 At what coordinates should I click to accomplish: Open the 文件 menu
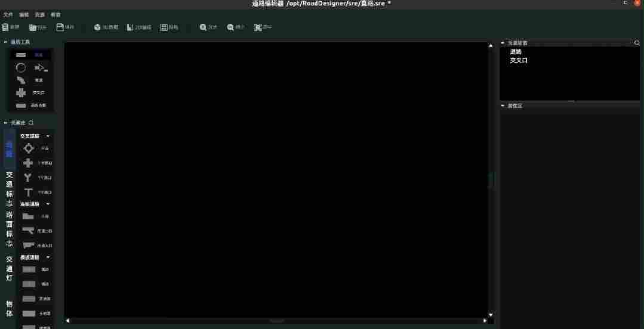[8, 15]
